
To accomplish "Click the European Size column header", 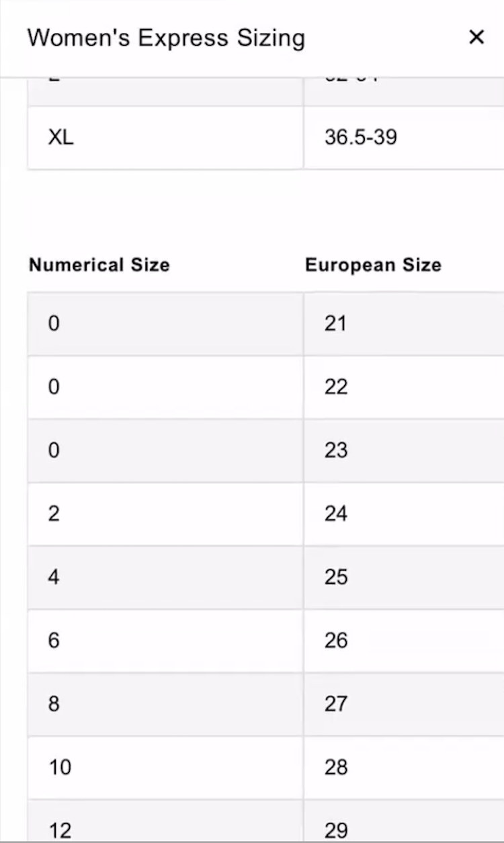I will tap(373, 265).
